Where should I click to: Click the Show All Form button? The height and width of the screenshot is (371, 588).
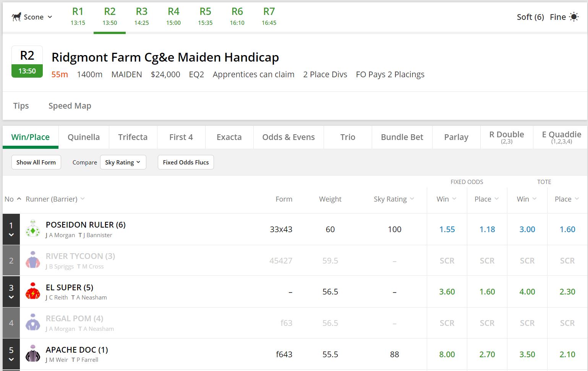tap(36, 162)
